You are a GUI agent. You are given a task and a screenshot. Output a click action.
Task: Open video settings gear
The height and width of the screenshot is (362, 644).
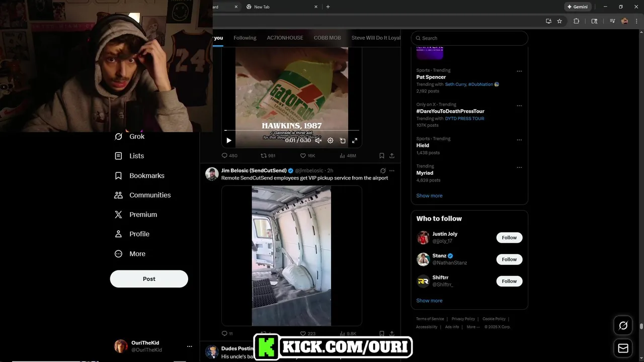pyautogui.click(x=331, y=141)
